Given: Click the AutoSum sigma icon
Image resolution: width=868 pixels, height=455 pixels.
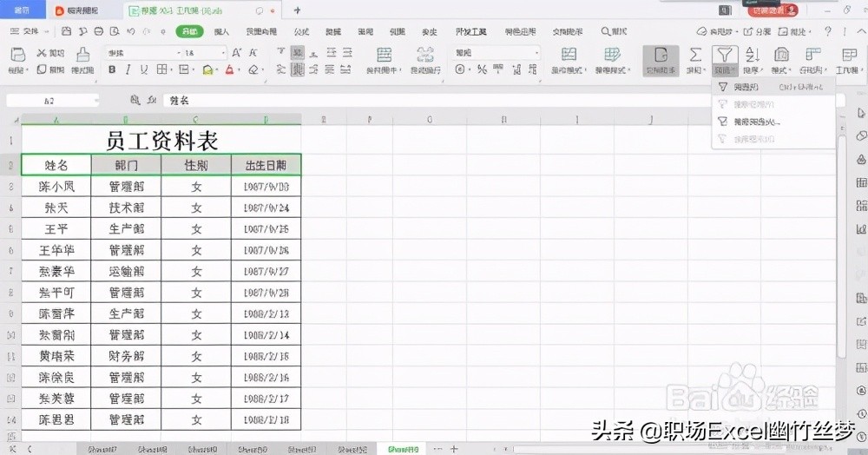Looking at the screenshot, I should [695, 54].
